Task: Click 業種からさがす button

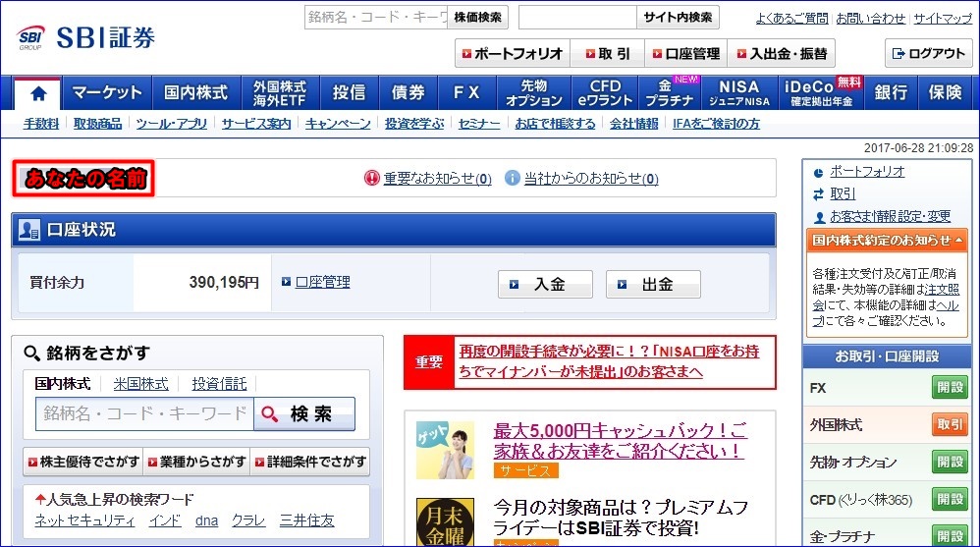Action: point(196,462)
